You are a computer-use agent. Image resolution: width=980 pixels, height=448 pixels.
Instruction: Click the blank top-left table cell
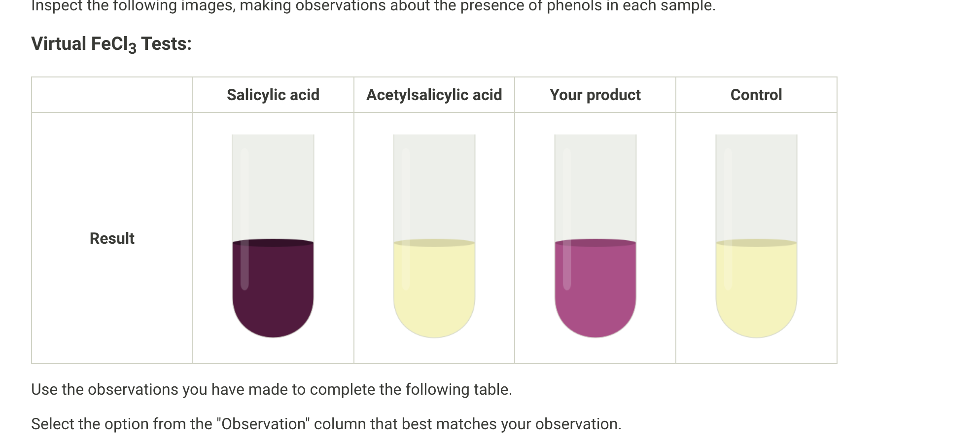pyautogui.click(x=112, y=95)
